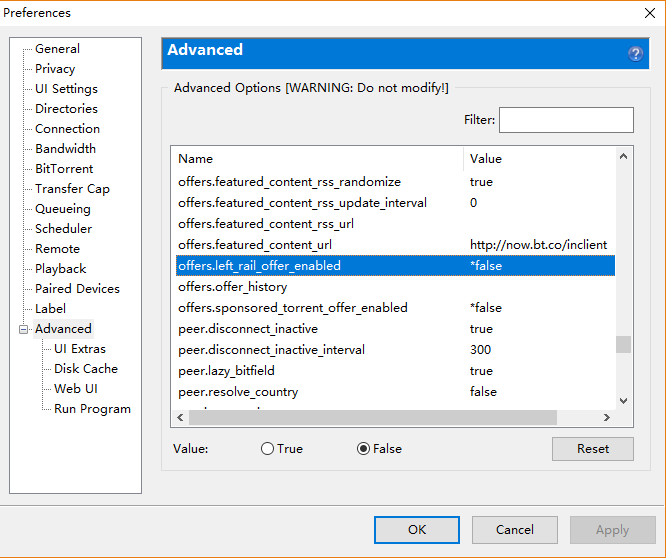The width and height of the screenshot is (666, 558).
Task: Select the True radio button
Action: pos(267,449)
